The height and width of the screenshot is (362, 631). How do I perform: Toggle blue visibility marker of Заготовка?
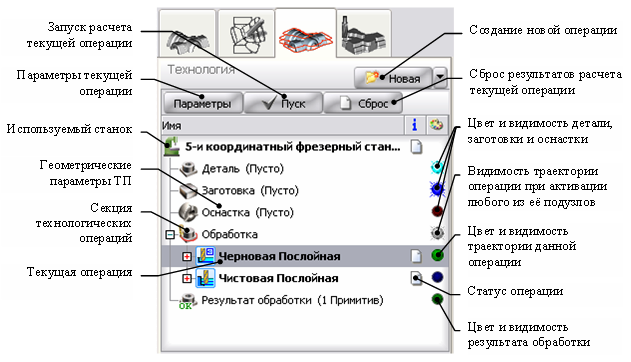click(x=437, y=189)
